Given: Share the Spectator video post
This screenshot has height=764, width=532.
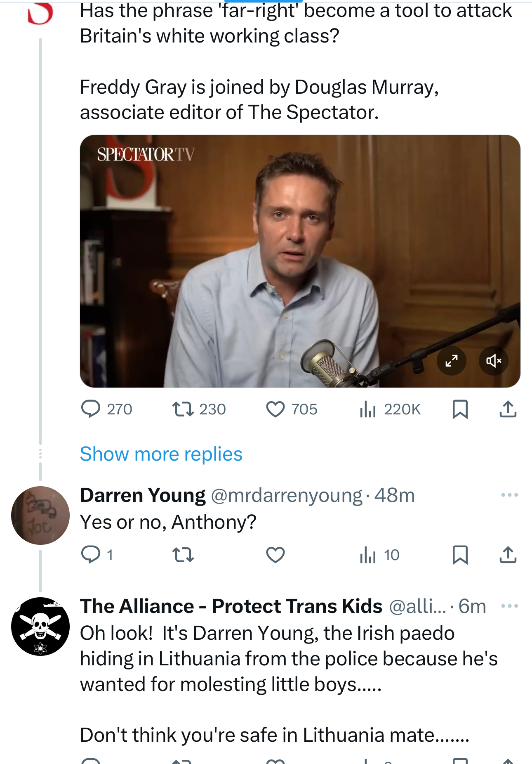Looking at the screenshot, I should point(508,409).
